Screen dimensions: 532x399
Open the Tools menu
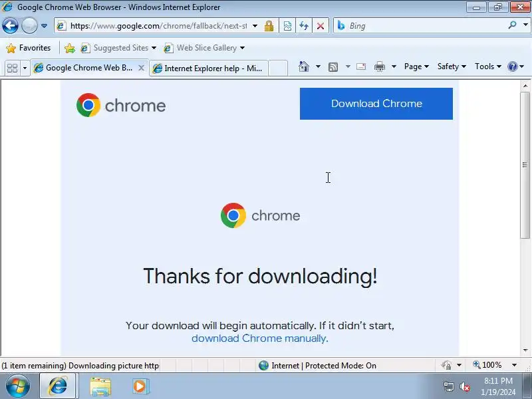488,66
